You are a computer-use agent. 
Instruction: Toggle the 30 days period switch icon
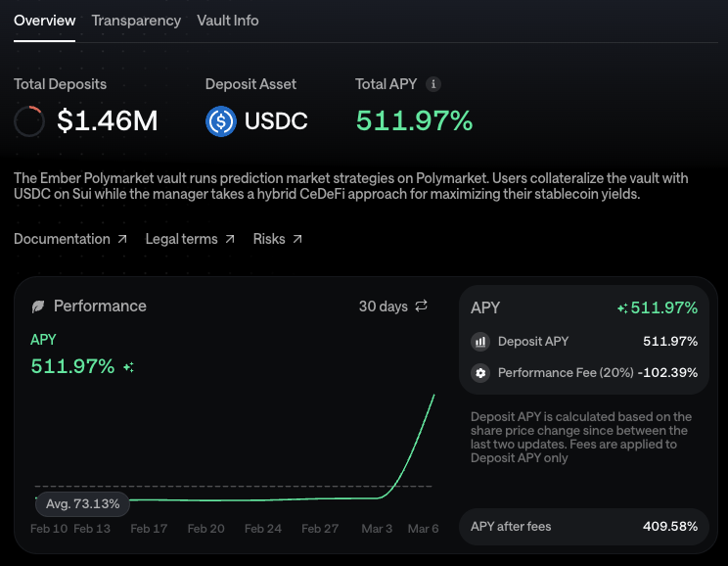[x=421, y=306]
